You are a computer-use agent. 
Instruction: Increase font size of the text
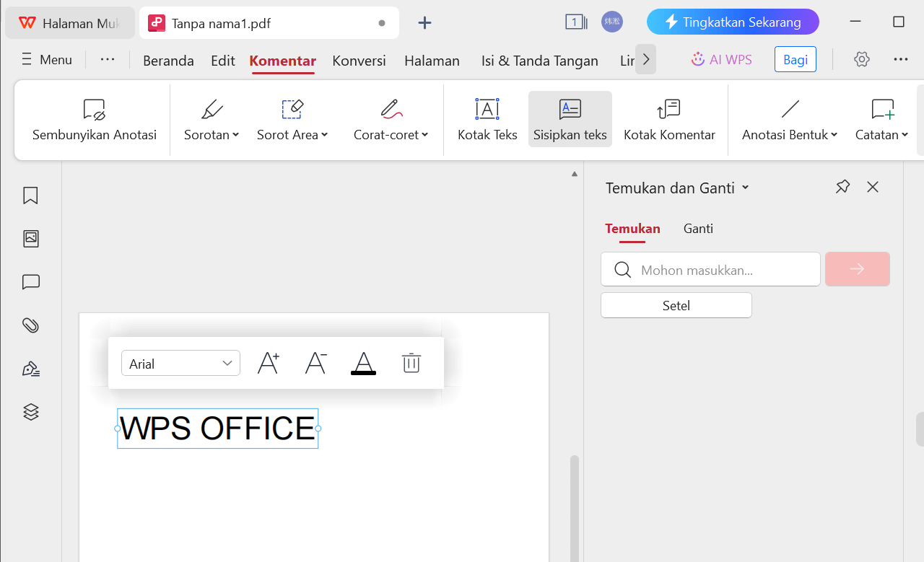268,363
